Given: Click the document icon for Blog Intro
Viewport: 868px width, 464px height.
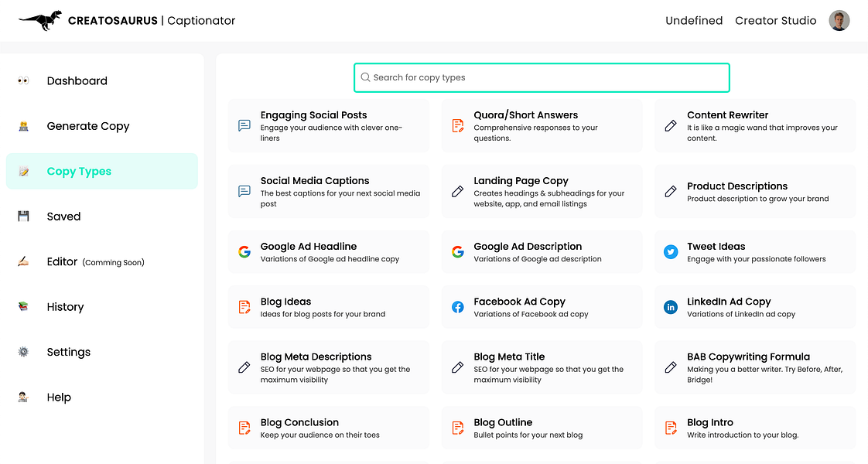Looking at the screenshot, I should [671, 428].
